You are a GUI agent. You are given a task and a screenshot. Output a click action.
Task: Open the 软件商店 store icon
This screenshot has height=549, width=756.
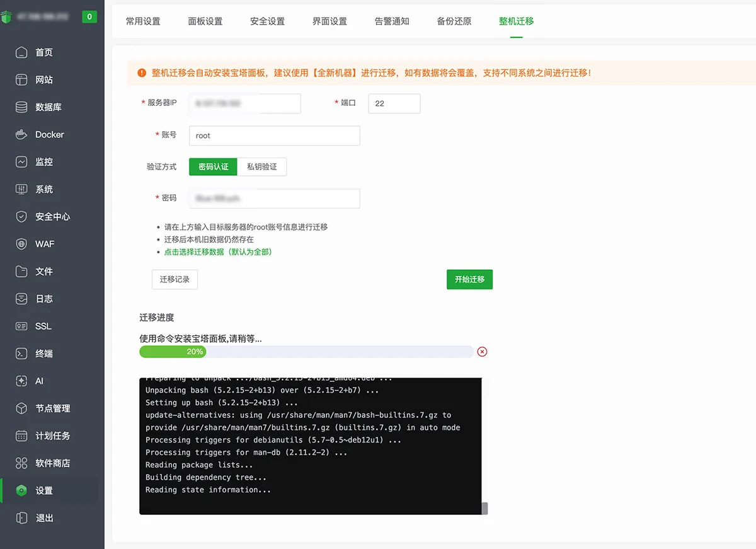click(x=21, y=463)
